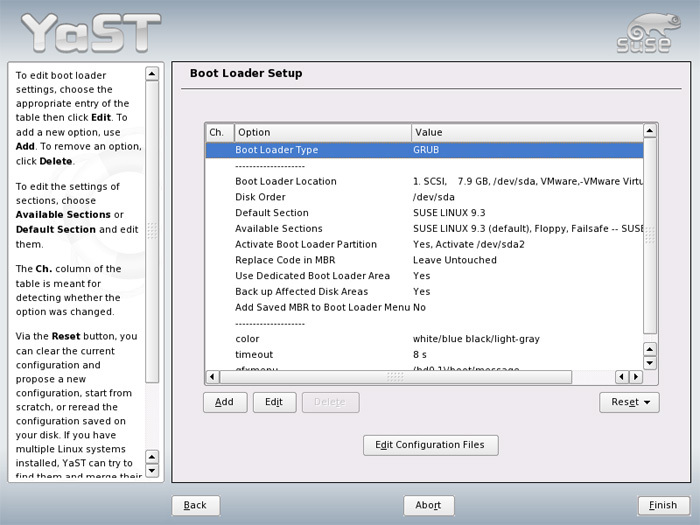
Task: Select the Disk Order option row
Action: [424, 197]
